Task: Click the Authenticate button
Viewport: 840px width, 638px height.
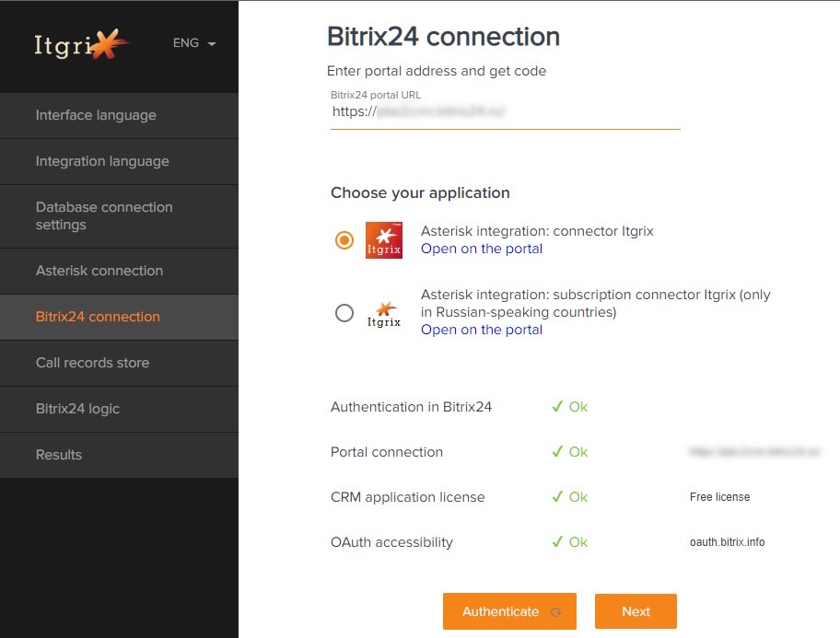Action: click(509, 611)
